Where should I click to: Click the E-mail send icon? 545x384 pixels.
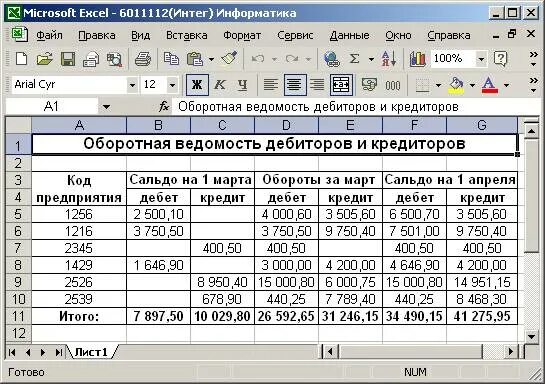(x=91, y=59)
